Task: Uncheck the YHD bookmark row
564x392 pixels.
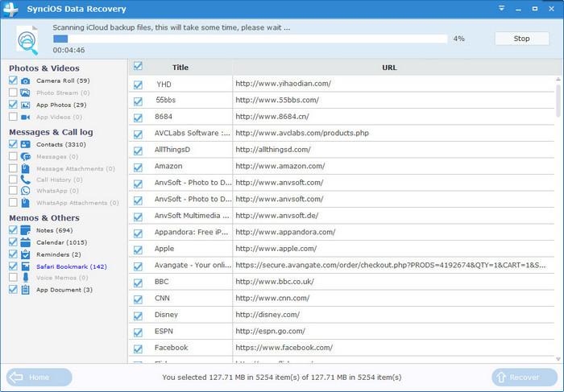Action: coord(138,85)
